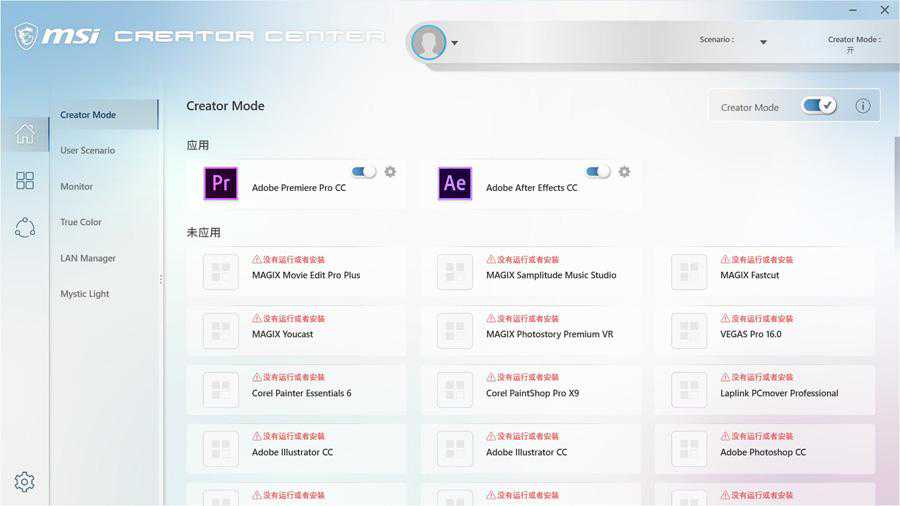Select the VEGAS Pro 16.0 entry
Screen dimensions: 900x506
(x=764, y=329)
